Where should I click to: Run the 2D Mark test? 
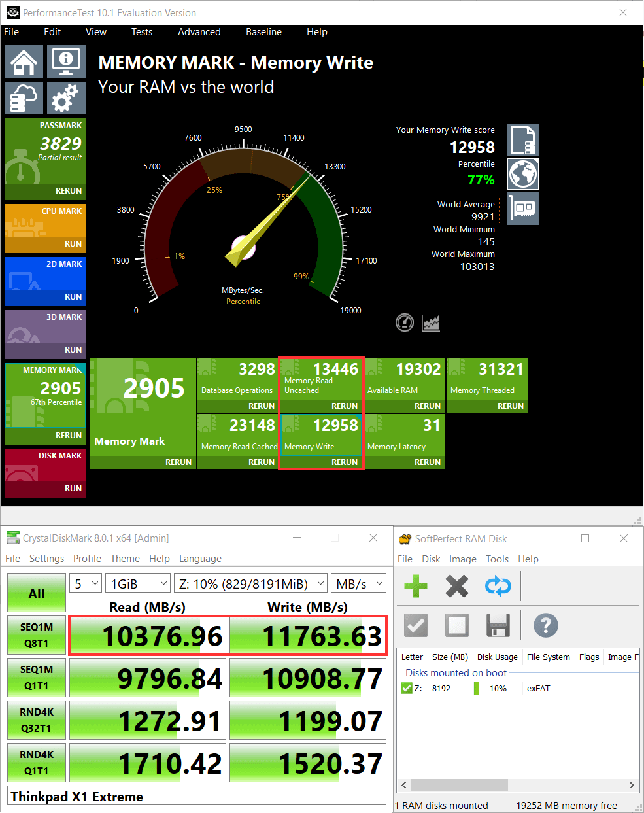click(x=73, y=297)
